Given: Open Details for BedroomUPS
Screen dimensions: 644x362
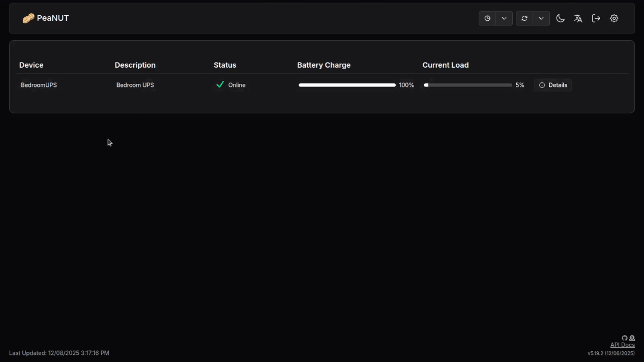Looking at the screenshot, I should [x=553, y=85].
